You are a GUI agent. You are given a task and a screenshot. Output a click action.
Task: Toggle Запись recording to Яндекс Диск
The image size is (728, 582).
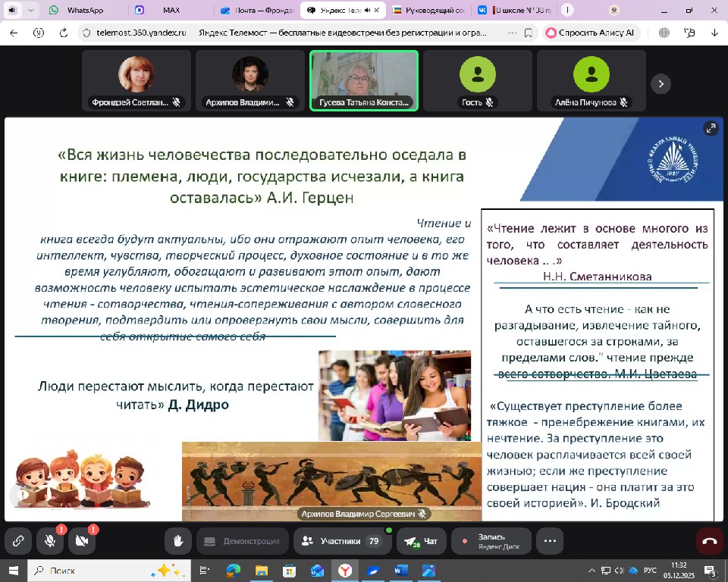coord(491,541)
